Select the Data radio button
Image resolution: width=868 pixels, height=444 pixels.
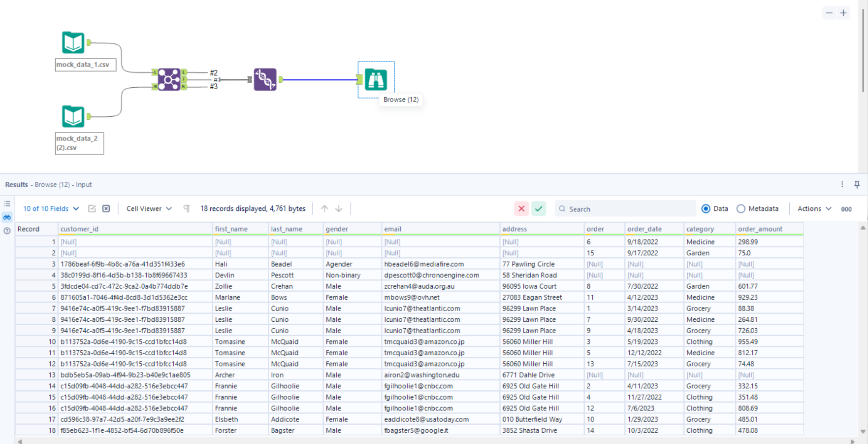[x=706, y=209]
